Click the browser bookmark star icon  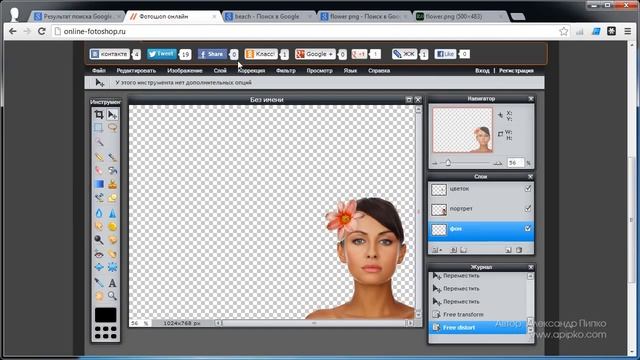point(564,31)
